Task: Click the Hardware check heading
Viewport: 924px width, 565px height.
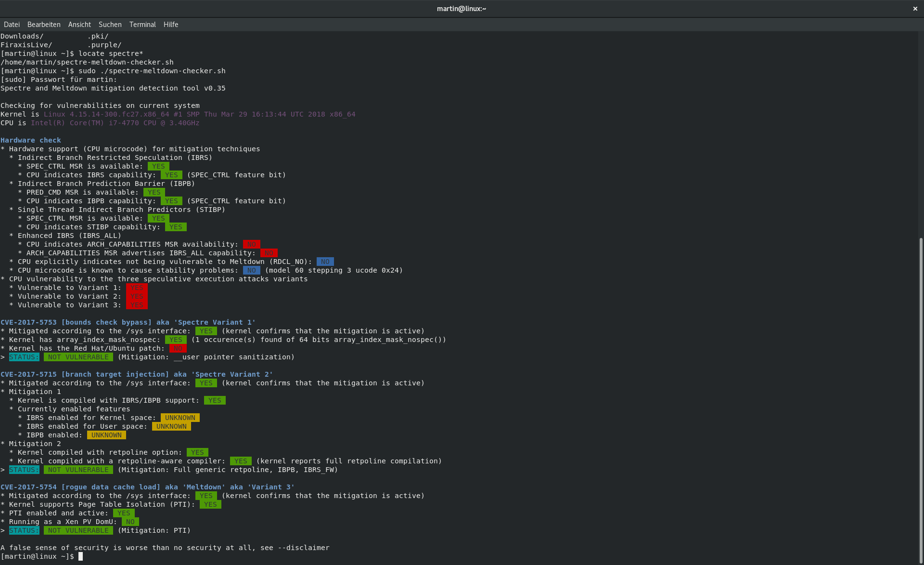Action: [x=31, y=140]
